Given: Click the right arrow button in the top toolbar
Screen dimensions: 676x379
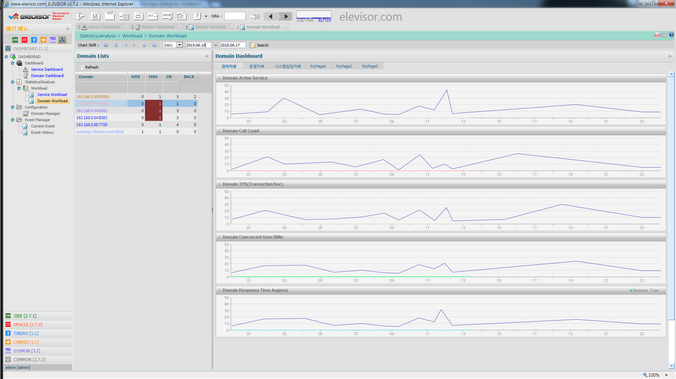Looking at the screenshot, I should [285, 16].
